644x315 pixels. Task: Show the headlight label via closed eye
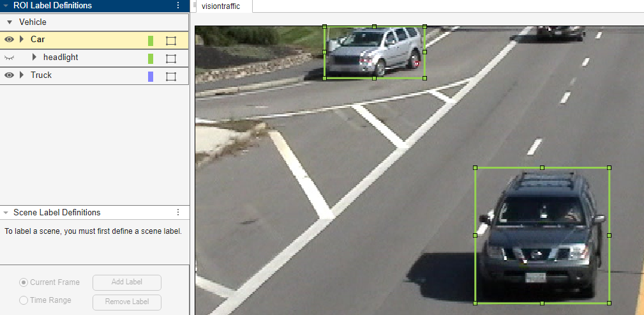pyautogui.click(x=9, y=58)
